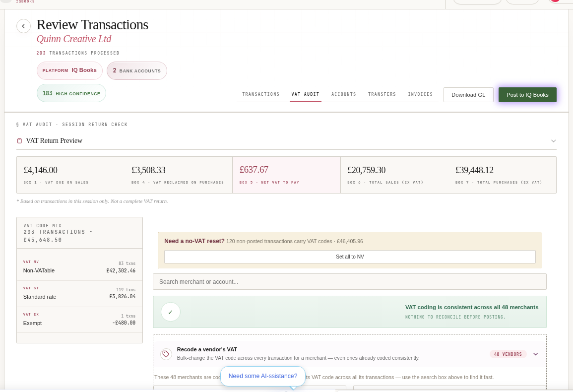Select the Standard rate row in VAT Code Mix
This screenshot has height=392, width=573.
coord(79,294)
